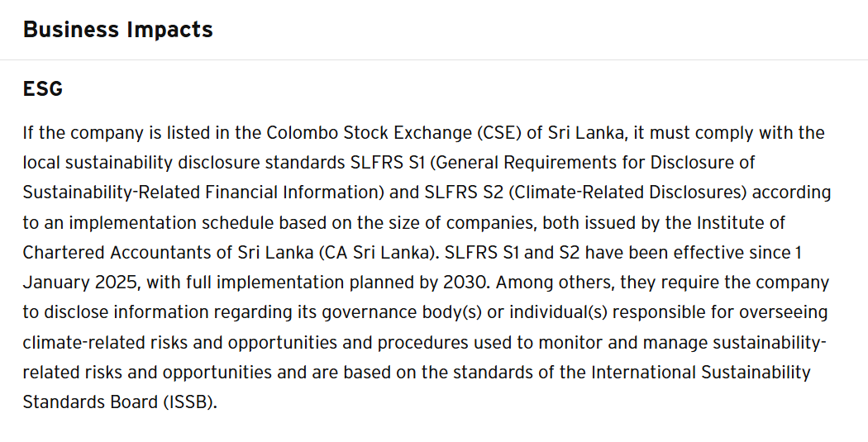Image resolution: width=868 pixels, height=442 pixels.
Task: Click the year 2030 in the paragraph
Action: [464, 282]
